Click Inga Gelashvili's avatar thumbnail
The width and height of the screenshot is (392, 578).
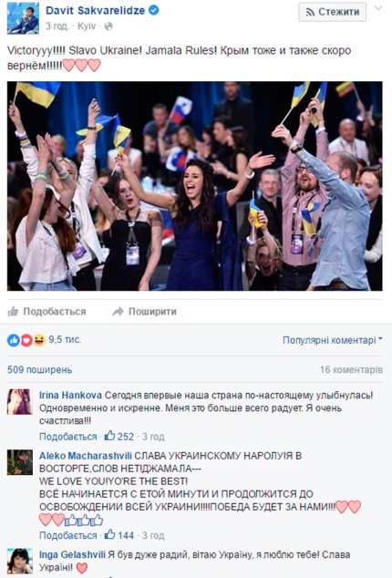click(x=20, y=561)
